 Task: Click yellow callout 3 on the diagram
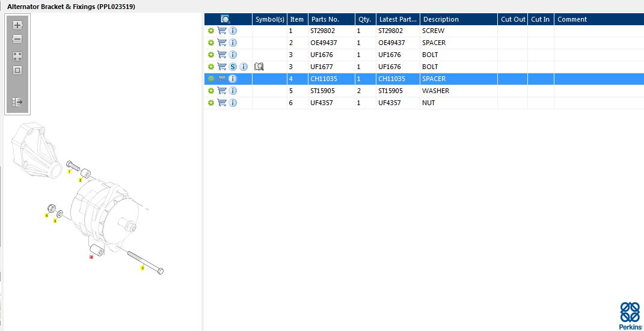click(143, 268)
